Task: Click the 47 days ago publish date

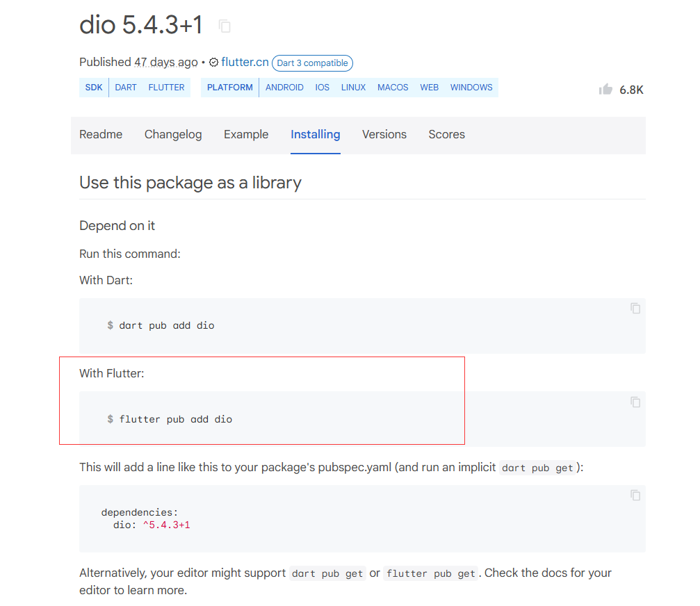Action: (x=166, y=62)
